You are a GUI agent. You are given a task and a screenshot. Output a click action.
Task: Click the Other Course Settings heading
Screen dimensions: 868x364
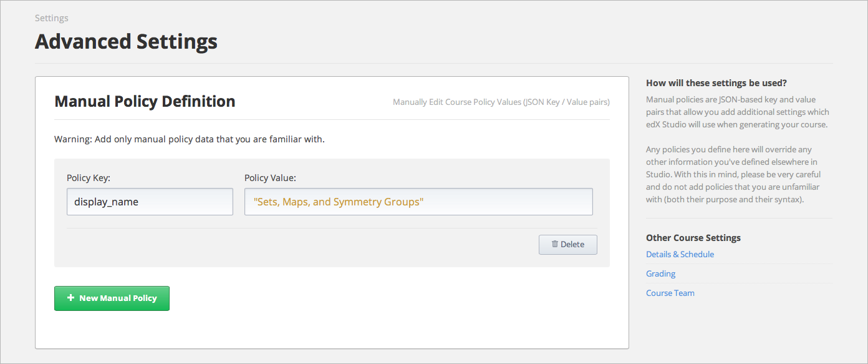(x=693, y=238)
